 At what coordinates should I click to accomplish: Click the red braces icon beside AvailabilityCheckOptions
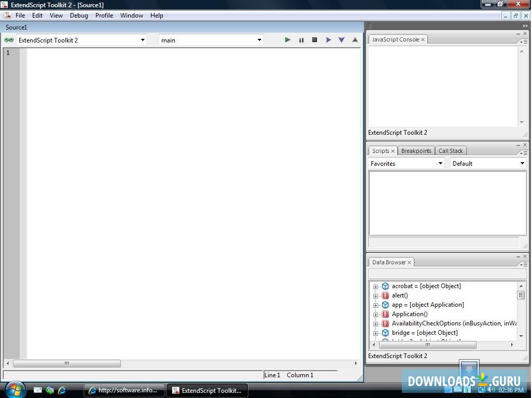point(385,323)
